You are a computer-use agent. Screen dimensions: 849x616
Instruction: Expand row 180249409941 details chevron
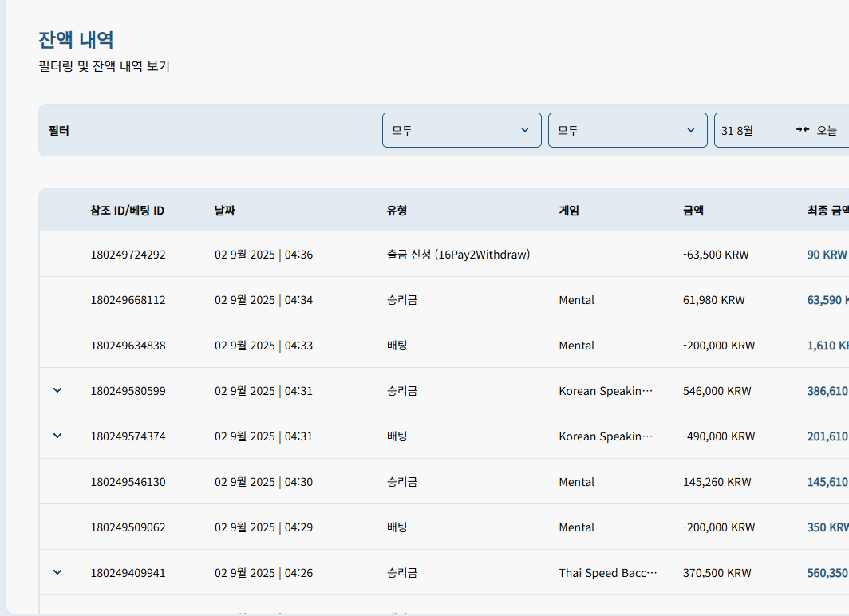coord(57,572)
